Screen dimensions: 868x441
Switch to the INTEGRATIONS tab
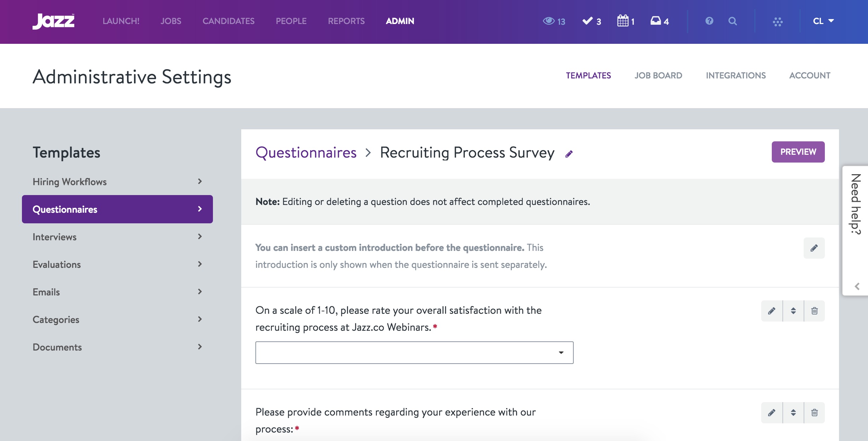point(736,76)
